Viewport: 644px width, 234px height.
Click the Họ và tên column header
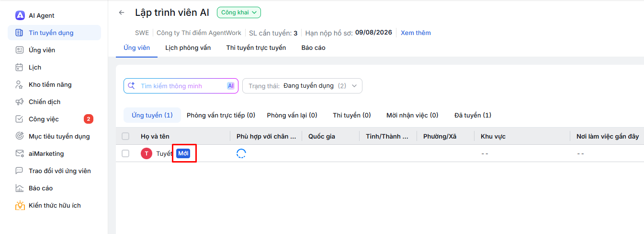tap(155, 136)
